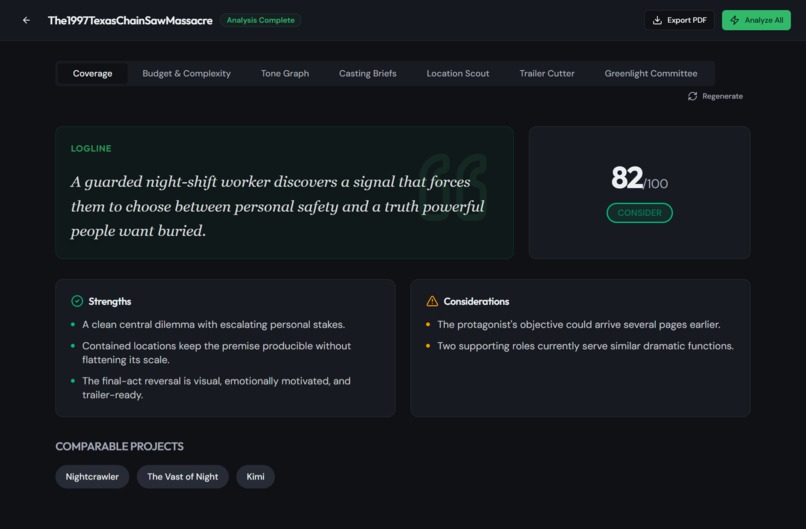
Task: Open the Coverage tab
Action: [93, 74]
